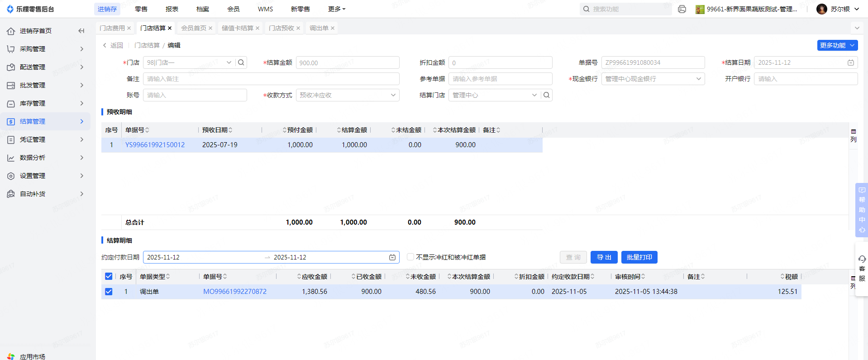Expand the 现金银行 dropdown
Screen dimensions: 868x360
point(653,79)
